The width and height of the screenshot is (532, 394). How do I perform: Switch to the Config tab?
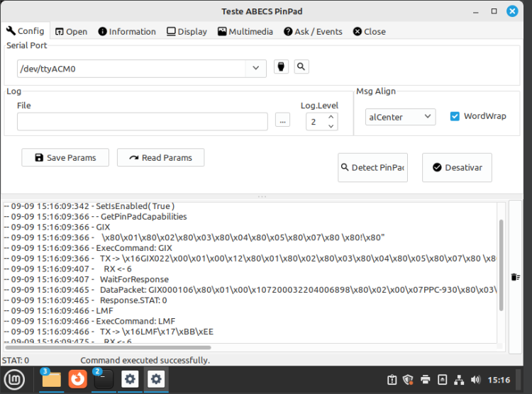tap(26, 31)
